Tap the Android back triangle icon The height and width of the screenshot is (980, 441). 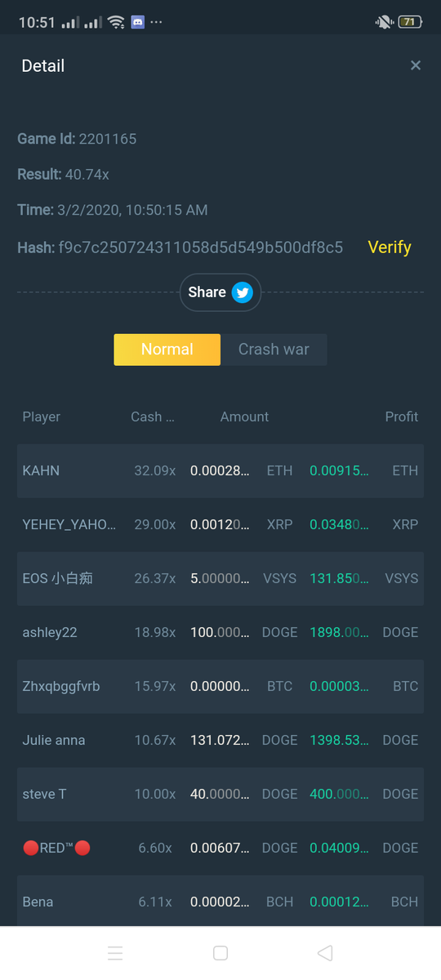[x=325, y=953]
